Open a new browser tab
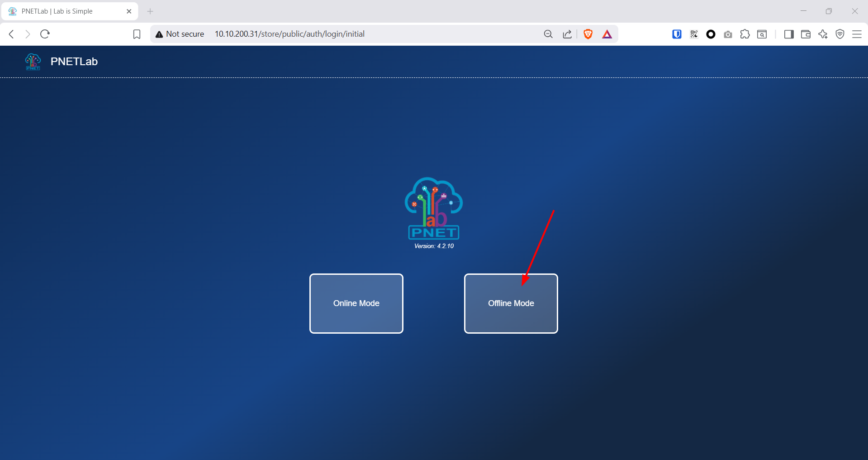This screenshot has width=868, height=460. pos(150,11)
